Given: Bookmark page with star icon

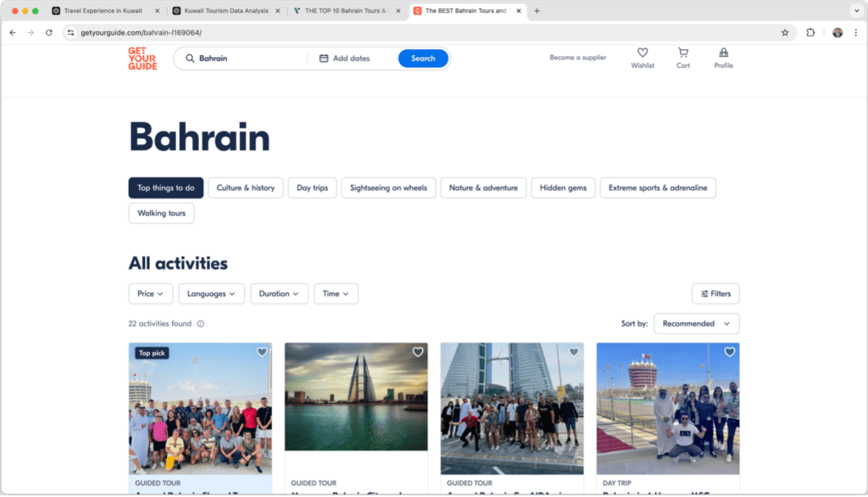Looking at the screenshot, I should point(784,33).
